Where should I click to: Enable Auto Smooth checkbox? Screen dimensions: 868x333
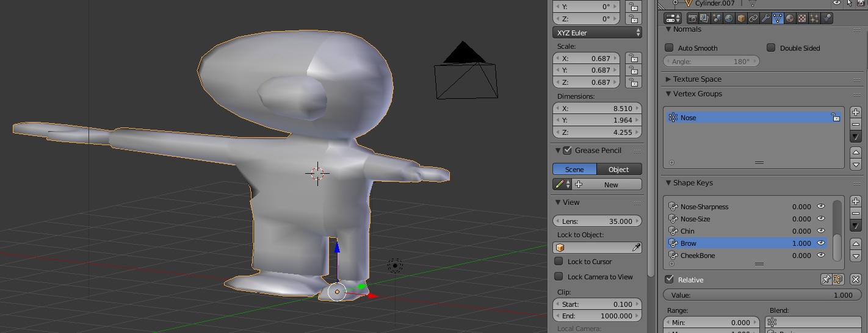(669, 48)
